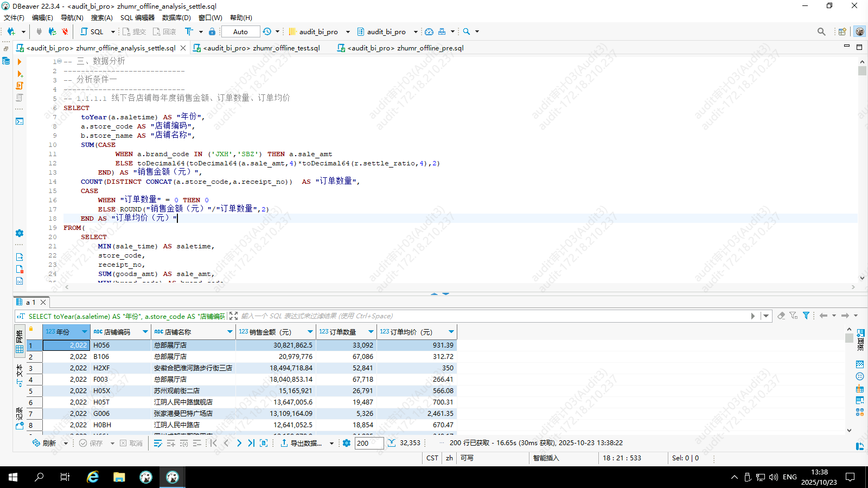Open the database dashboard gauge icon
The image size is (868, 488).
coord(429,31)
